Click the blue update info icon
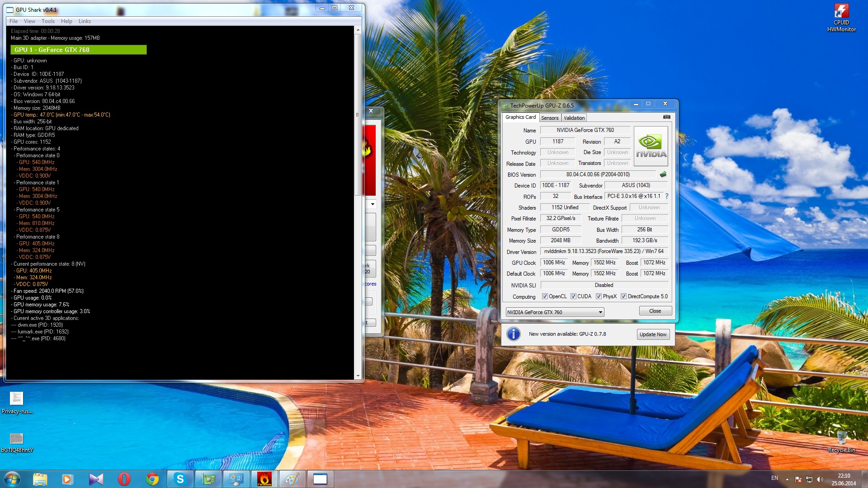Screen dimensions: 868x488 click(x=513, y=334)
